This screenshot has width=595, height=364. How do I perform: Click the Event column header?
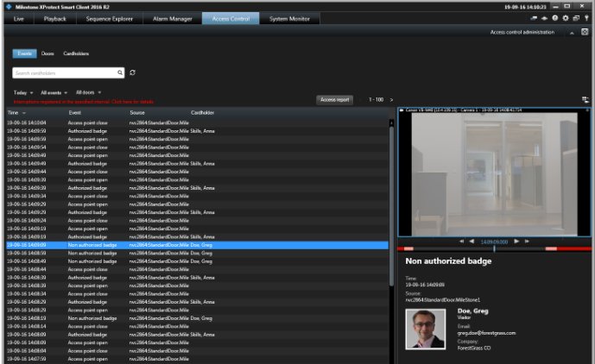75,113
